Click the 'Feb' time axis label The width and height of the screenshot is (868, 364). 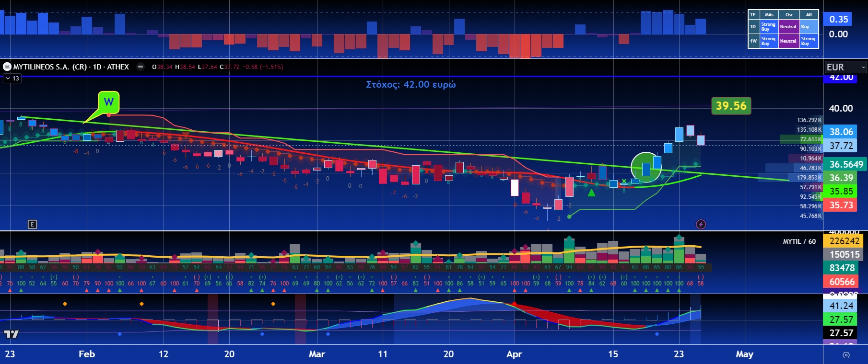[87, 354]
